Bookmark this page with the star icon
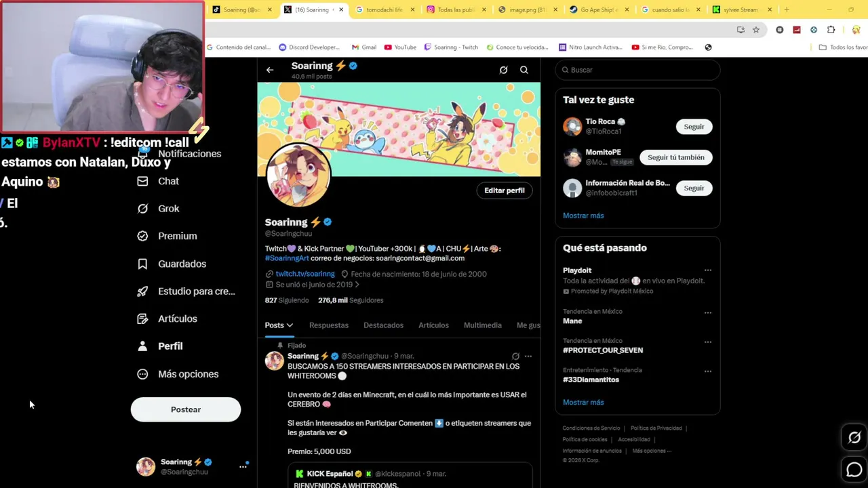868x488 pixels. [x=756, y=30]
